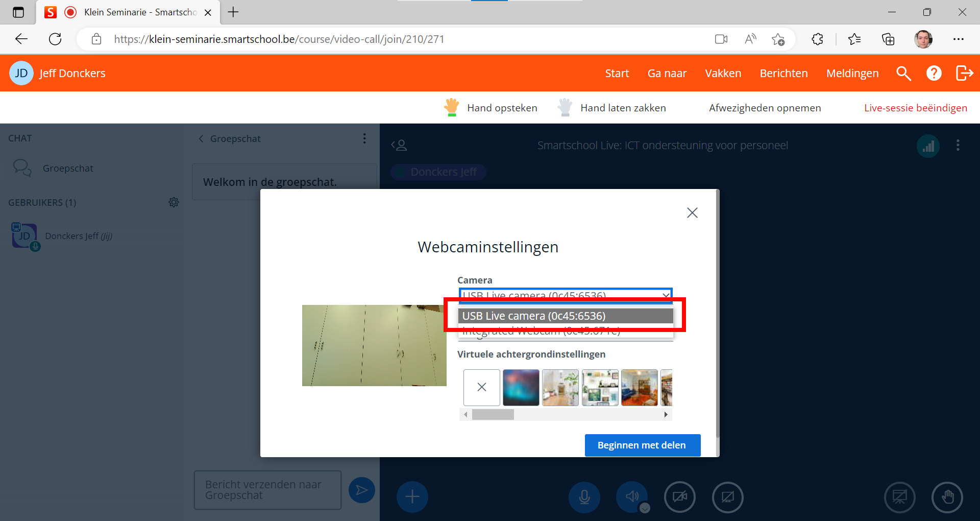This screenshot has height=521, width=980.
Task: Toggle the screen sharing button
Action: click(727, 496)
